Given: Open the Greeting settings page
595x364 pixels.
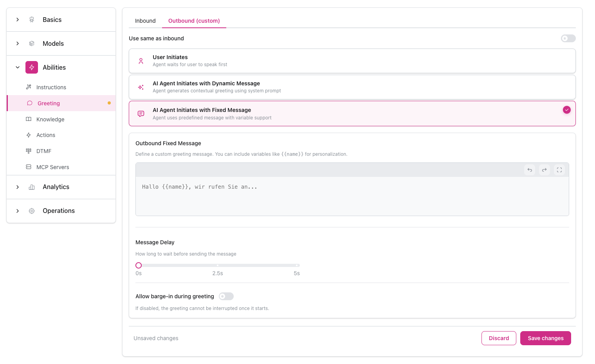Looking at the screenshot, I should (x=49, y=103).
